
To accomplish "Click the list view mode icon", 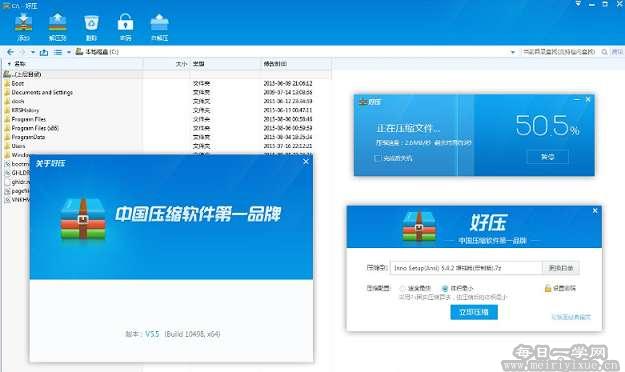I will point(58,52).
